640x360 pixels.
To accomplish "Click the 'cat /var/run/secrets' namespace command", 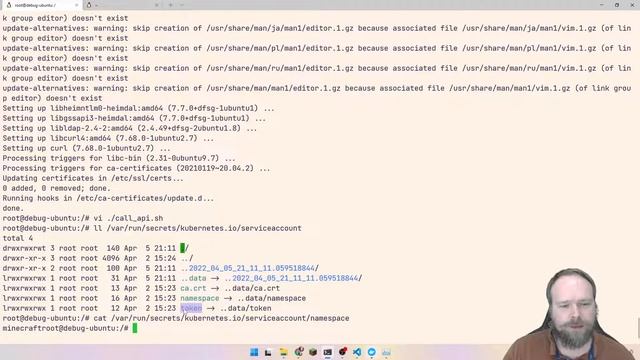I will [x=176, y=318].
